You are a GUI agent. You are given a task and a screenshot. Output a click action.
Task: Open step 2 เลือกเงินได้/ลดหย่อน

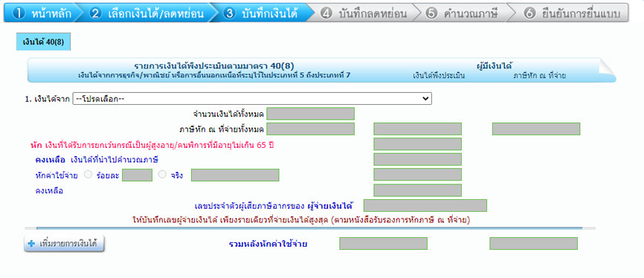(x=148, y=13)
